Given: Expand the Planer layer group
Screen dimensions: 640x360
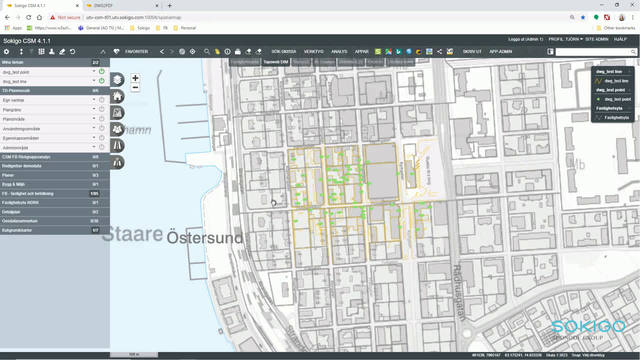Looking at the screenshot, I should click(x=55, y=175).
